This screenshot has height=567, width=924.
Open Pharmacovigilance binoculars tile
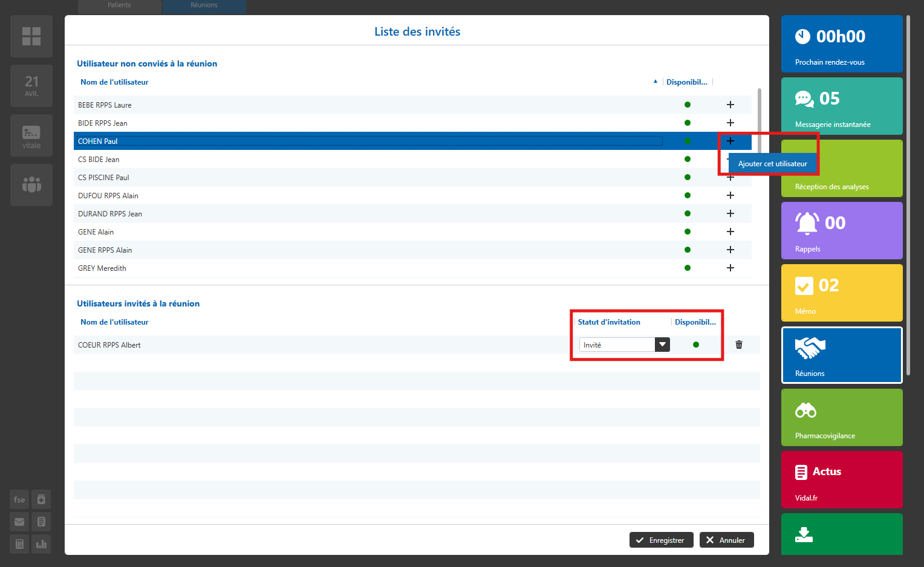tap(841, 418)
